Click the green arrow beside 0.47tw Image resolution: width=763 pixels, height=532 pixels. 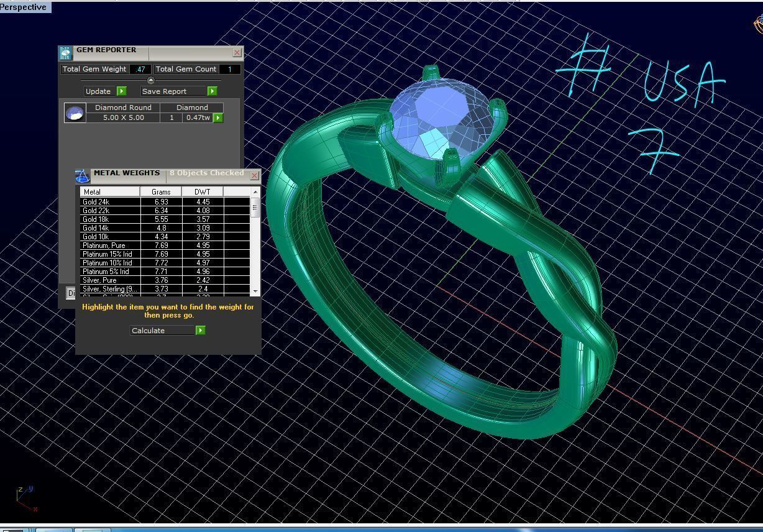click(218, 117)
